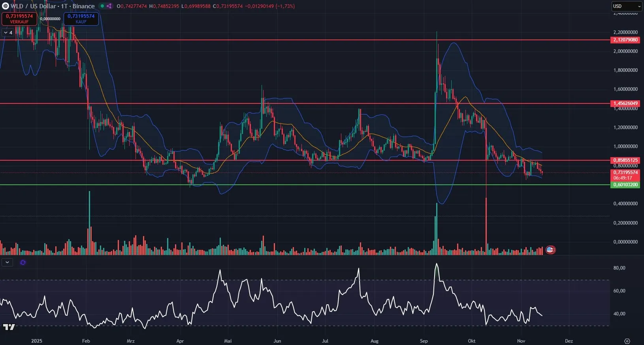Click the purple share icon beside symbol title
The height and width of the screenshot is (345, 644).
(x=109, y=6)
